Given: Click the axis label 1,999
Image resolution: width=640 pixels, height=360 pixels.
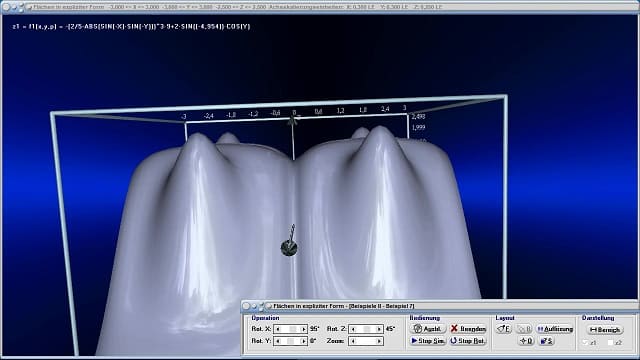Looking at the screenshot, I should pyautogui.click(x=418, y=127).
